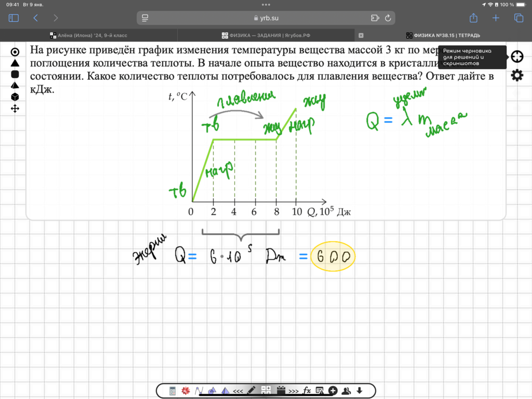Select the cube shape in left panel
The image size is (532, 399).
click(x=15, y=96)
